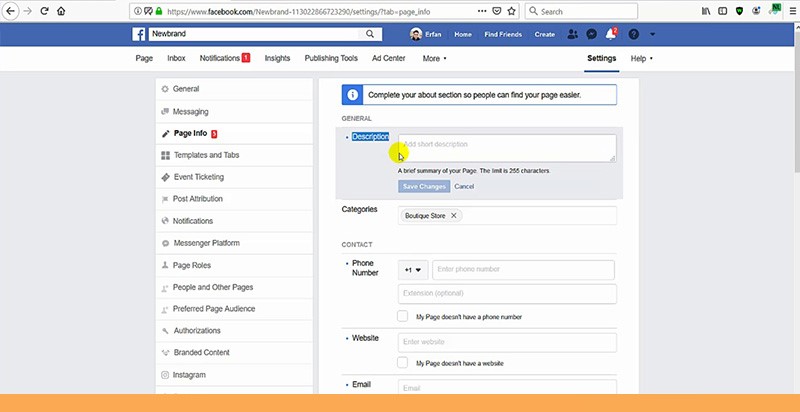Image resolution: width=800 pixels, height=412 pixels.
Task: Click the Facebook logo icon
Action: pos(140,34)
